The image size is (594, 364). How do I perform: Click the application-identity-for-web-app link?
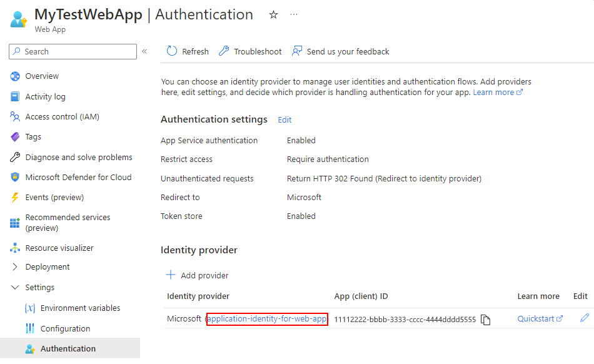coord(267,318)
